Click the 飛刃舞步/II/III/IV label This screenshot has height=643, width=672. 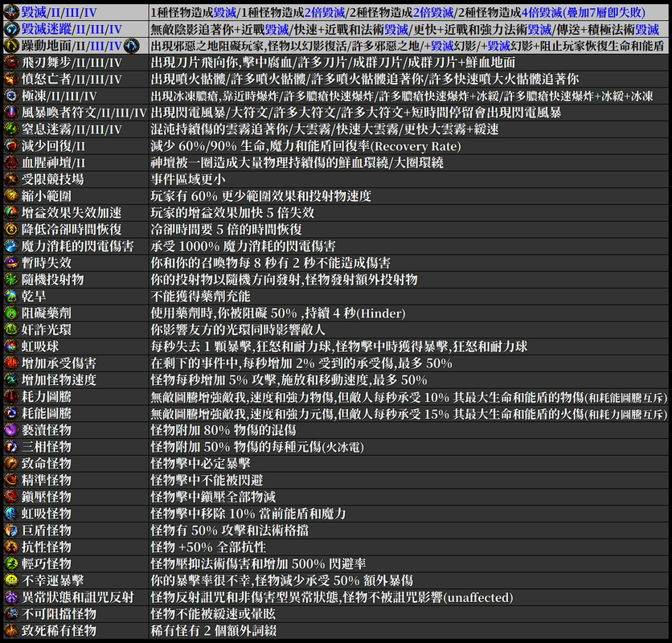(72, 63)
